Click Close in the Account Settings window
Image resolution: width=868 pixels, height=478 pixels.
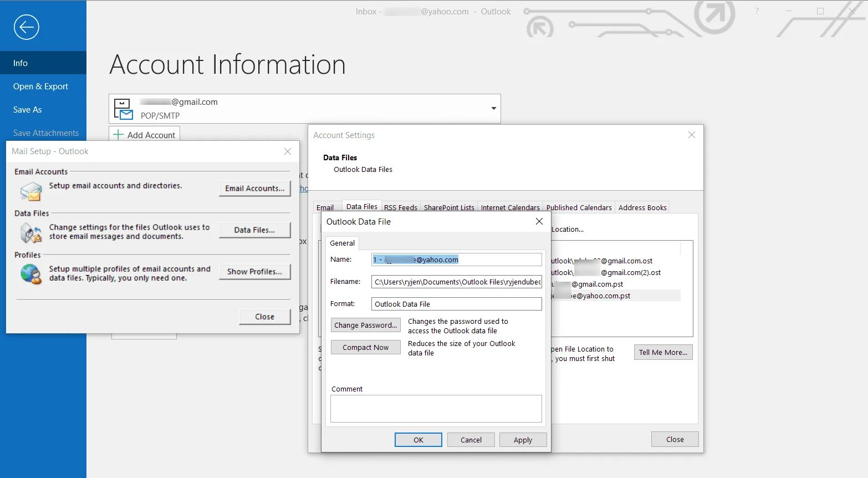675,439
